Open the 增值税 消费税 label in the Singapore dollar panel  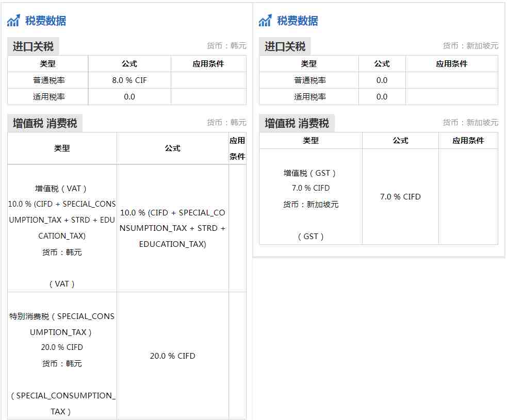click(x=297, y=123)
